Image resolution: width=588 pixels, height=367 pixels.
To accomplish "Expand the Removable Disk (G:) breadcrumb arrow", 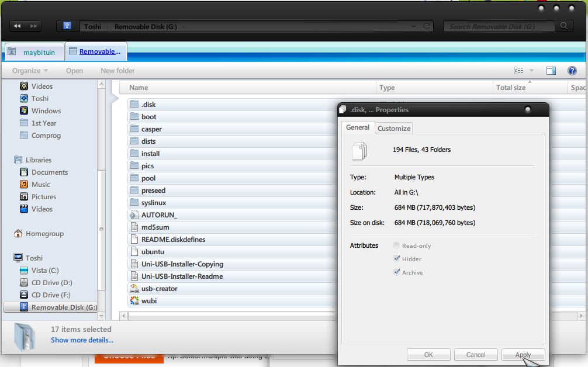I will pyautogui.click(x=183, y=27).
